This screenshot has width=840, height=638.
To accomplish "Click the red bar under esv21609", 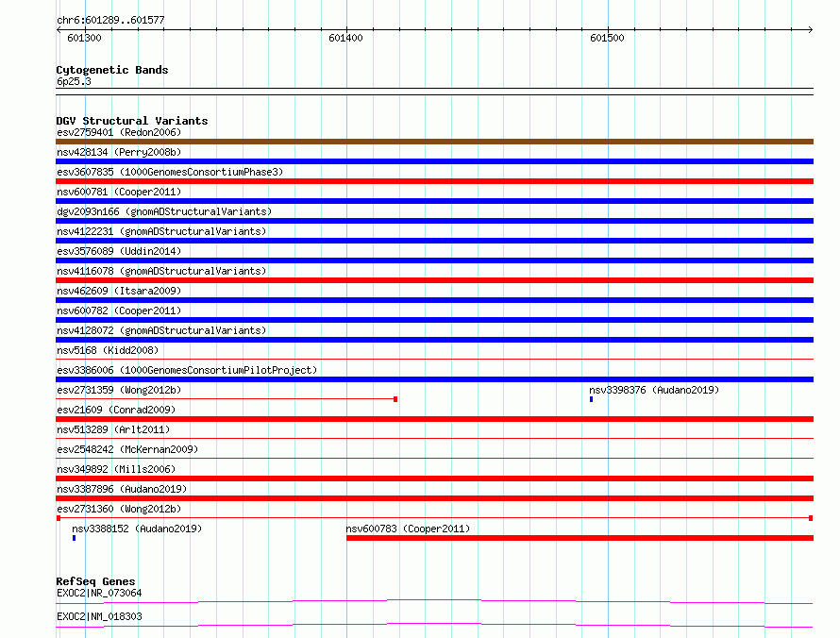I will [x=434, y=419].
